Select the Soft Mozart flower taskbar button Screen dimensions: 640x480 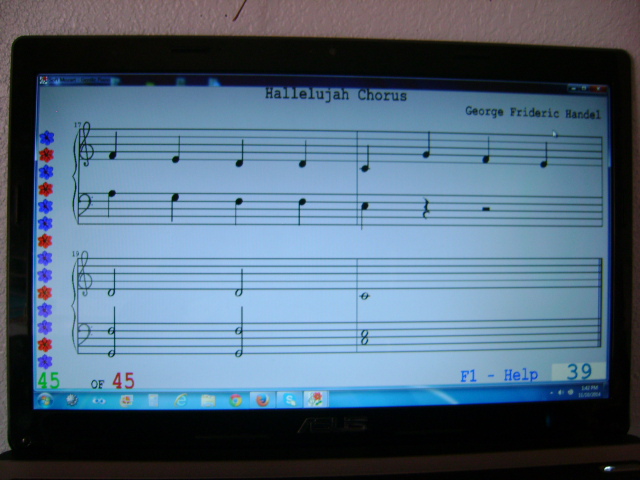[x=315, y=400]
